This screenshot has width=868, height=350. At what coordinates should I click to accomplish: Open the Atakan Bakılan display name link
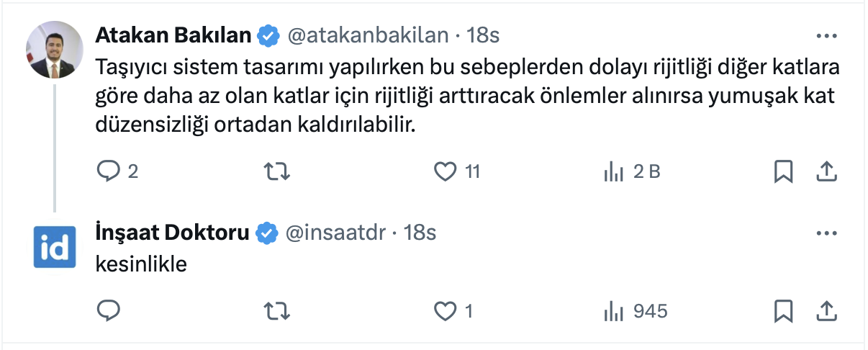click(x=173, y=35)
